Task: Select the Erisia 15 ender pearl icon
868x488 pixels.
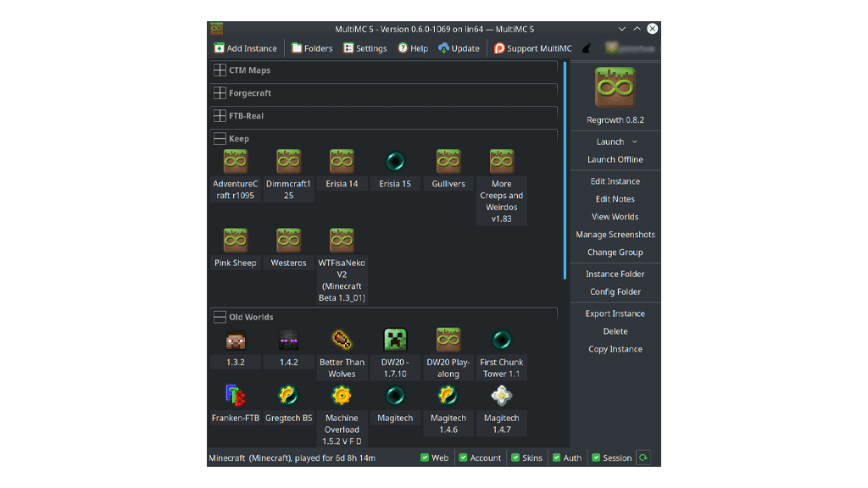Action: pyautogui.click(x=395, y=162)
